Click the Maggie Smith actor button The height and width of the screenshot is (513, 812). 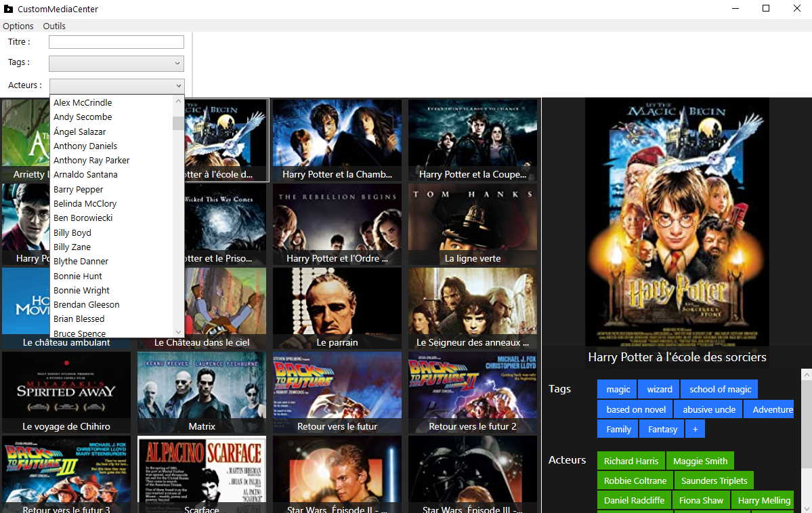(x=700, y=461)
